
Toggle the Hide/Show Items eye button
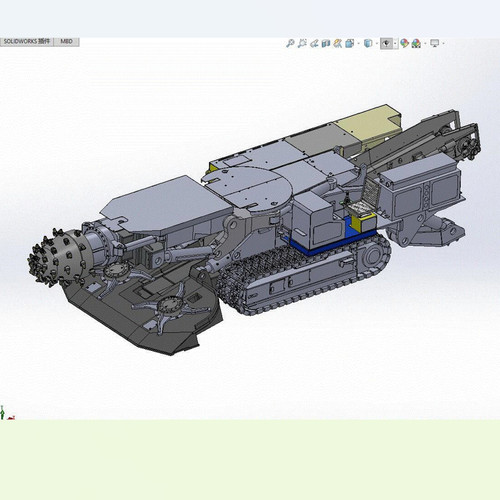click(387, 43)
